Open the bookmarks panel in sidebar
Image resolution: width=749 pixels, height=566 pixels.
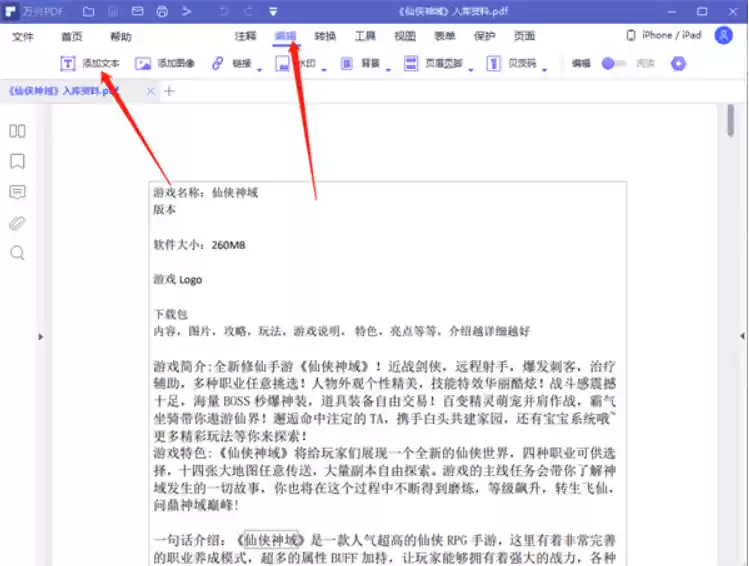click(x=17, y=161)
